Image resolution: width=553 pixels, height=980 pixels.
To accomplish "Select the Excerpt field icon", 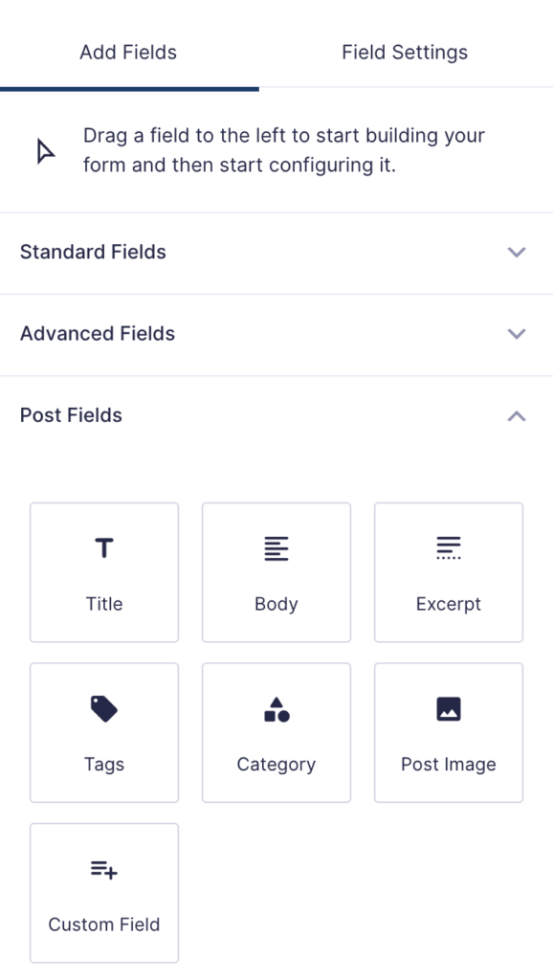I will click(x=448, y=547).
